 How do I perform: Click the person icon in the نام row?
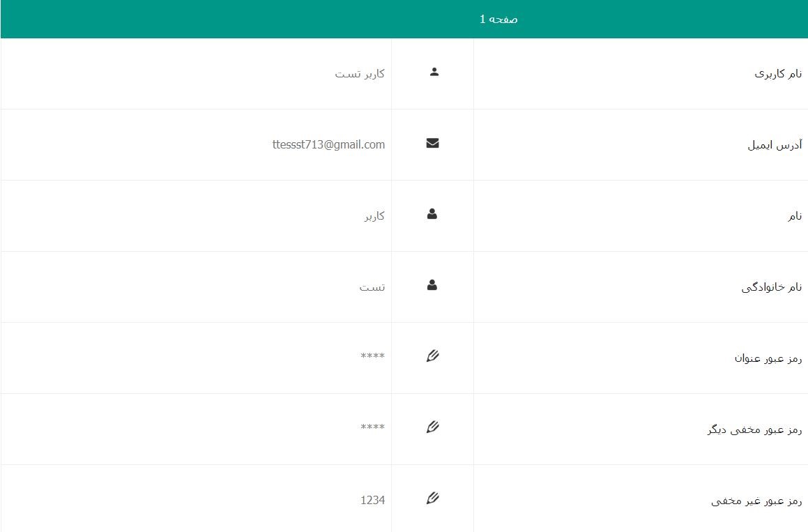pyautogui.click(x=432, y=215)
